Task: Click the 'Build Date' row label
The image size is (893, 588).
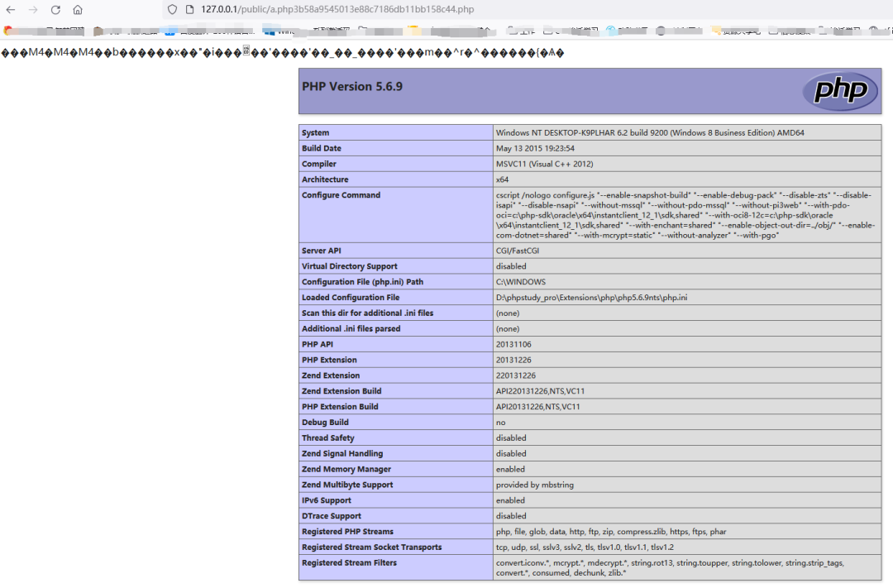Action: pos(321,148)
